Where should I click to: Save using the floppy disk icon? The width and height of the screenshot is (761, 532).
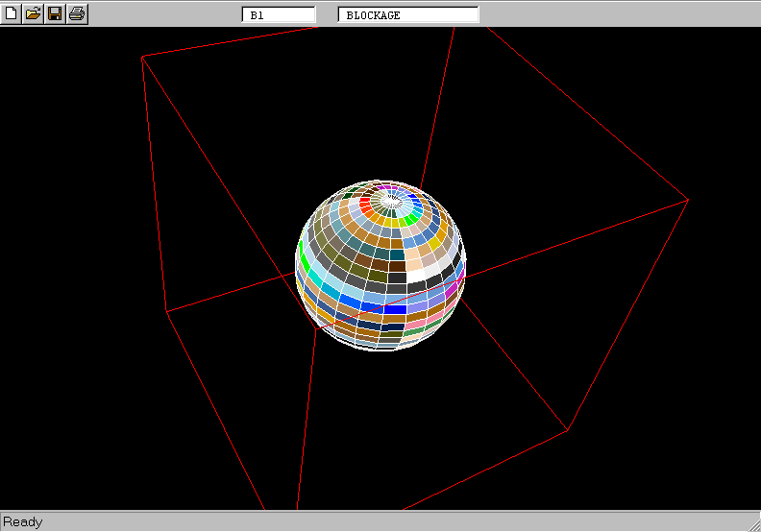[x=55, y=13]
